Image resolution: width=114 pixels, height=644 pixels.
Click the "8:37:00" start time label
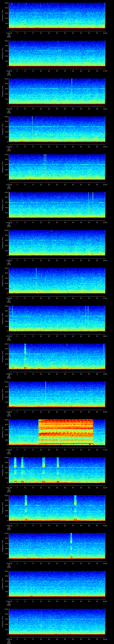click(x=9, y=336)
